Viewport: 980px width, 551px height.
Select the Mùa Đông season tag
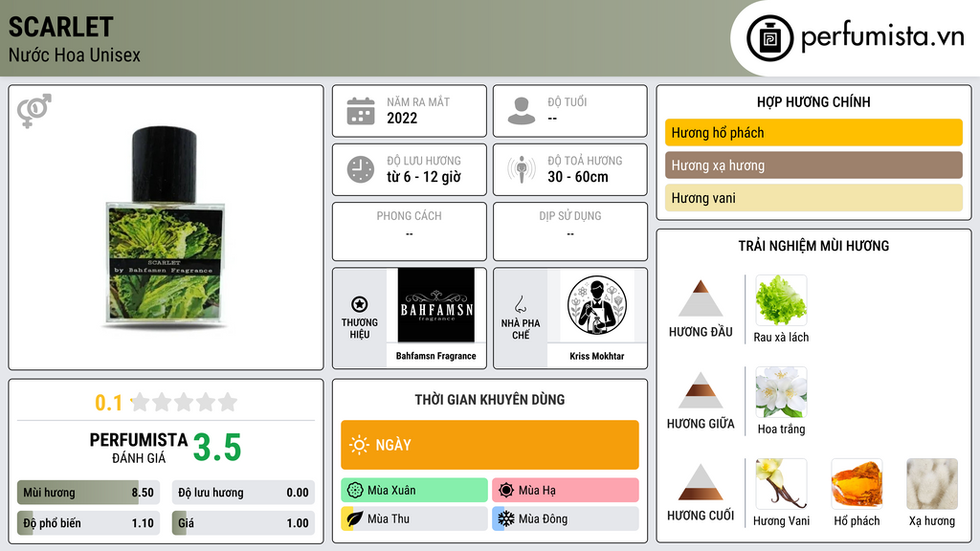[x=565, y=518]
